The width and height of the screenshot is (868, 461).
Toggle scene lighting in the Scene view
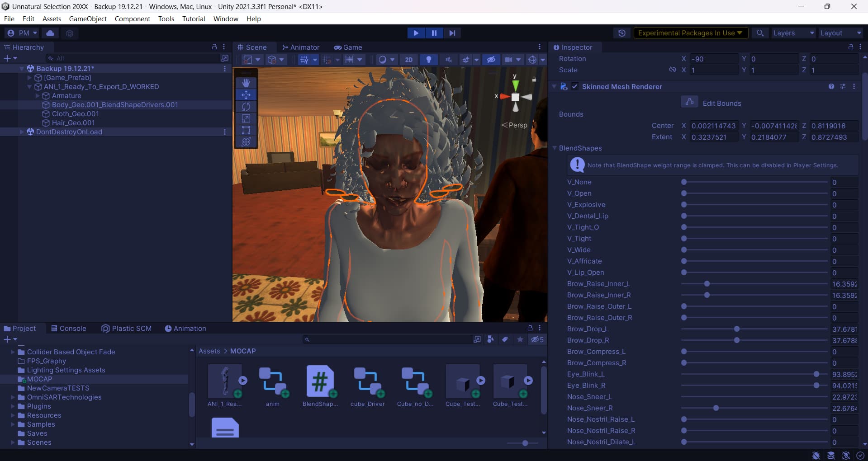click(x=428, y=59)
